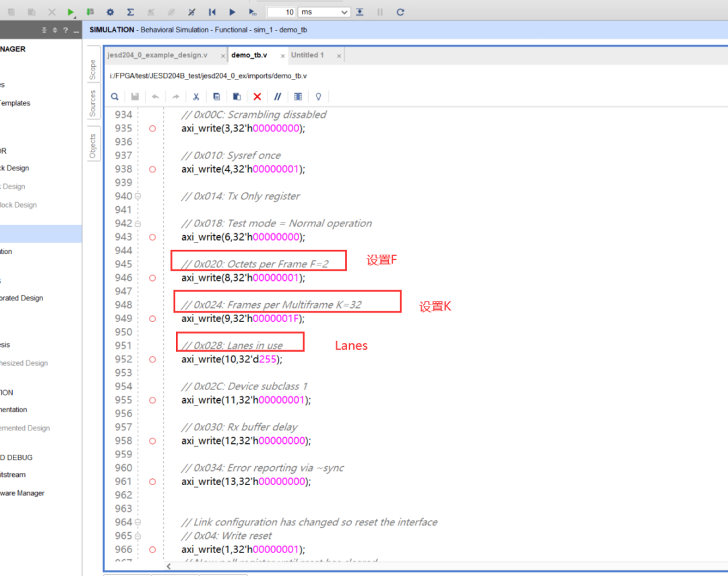
Task: Minimize the left navigator panel
Action: [76, 30]
